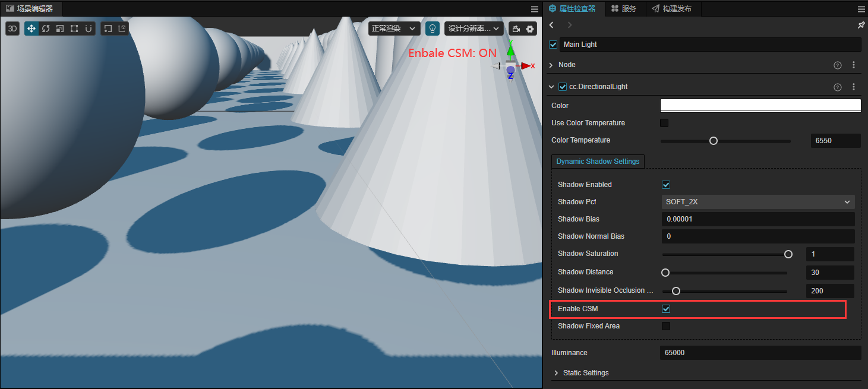Image resolution: width=868 pixels, height=389 pixels.
Task: Select the scale transform tool
Action: tap(60, 29)
